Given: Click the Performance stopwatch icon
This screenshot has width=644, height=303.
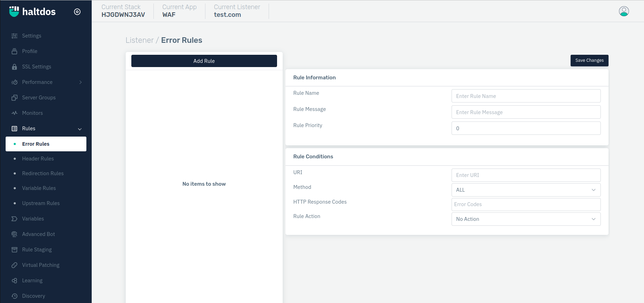Looking at the screenshot, I should coord(14,82).
